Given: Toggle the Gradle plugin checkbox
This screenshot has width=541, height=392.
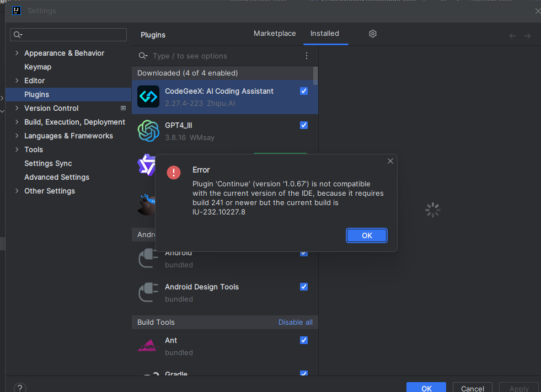Looking at the screenshot, I should pyautogui.click(x=304, y=373).
